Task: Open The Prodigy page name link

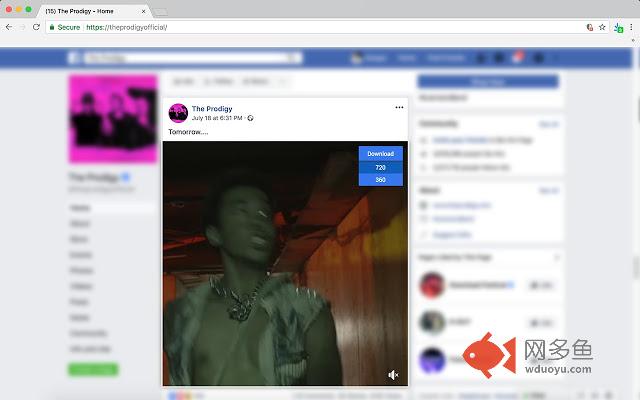Action: (212, 109)
